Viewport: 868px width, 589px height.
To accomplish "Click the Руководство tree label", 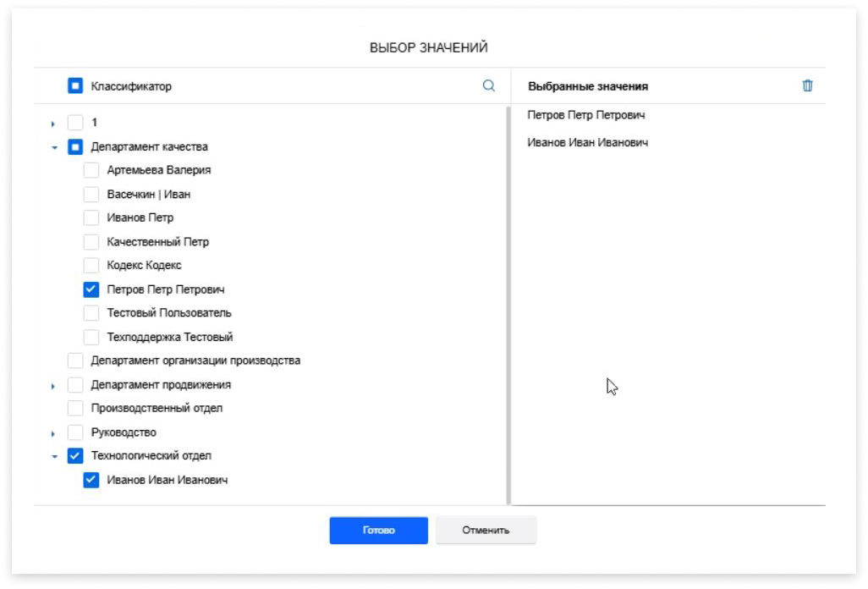I will pos(124,432).
